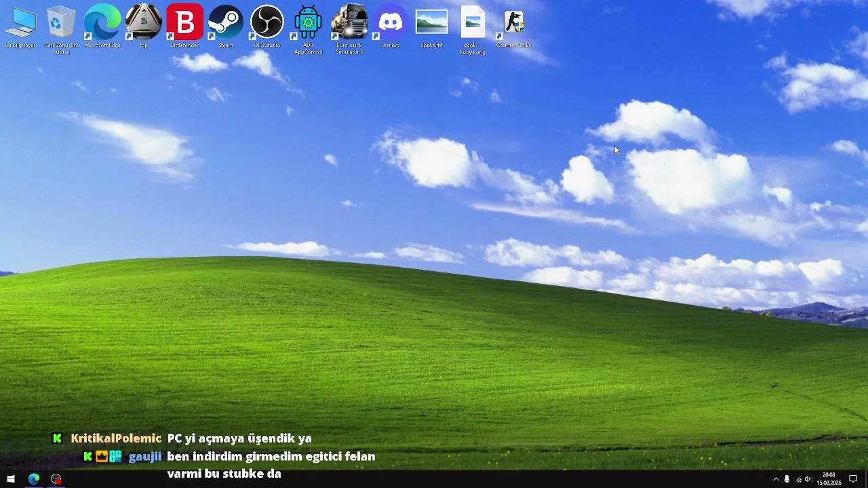Open the clock and calendar flyout
This screenshot has width=868, height=488.
[829, 479]
